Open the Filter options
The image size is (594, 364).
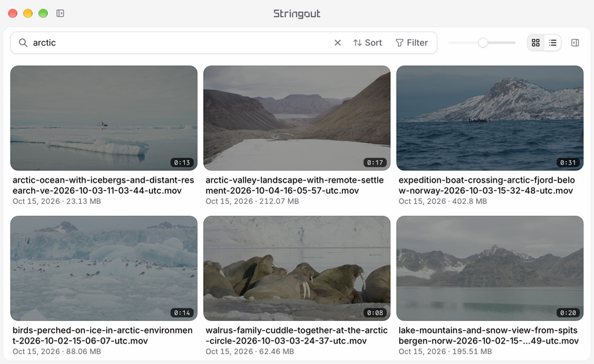click(412, 43)
